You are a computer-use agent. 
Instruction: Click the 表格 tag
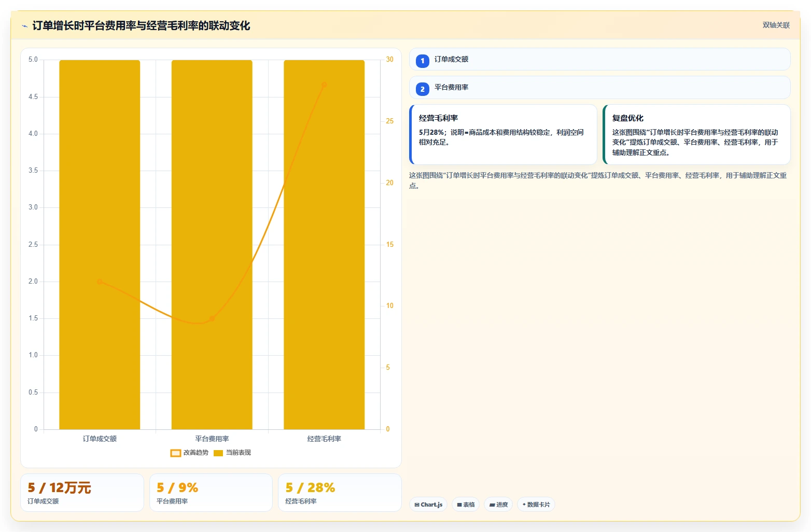(466, 505)
